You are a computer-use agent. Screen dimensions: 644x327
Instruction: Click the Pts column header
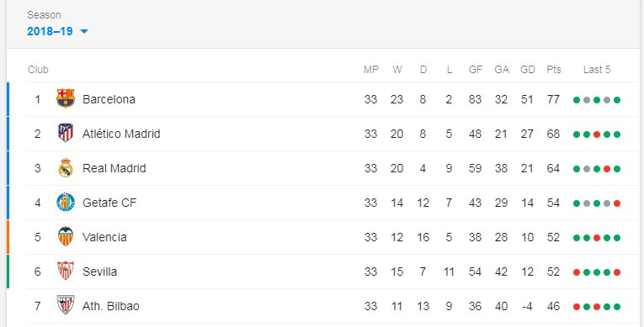coord(554,70)
